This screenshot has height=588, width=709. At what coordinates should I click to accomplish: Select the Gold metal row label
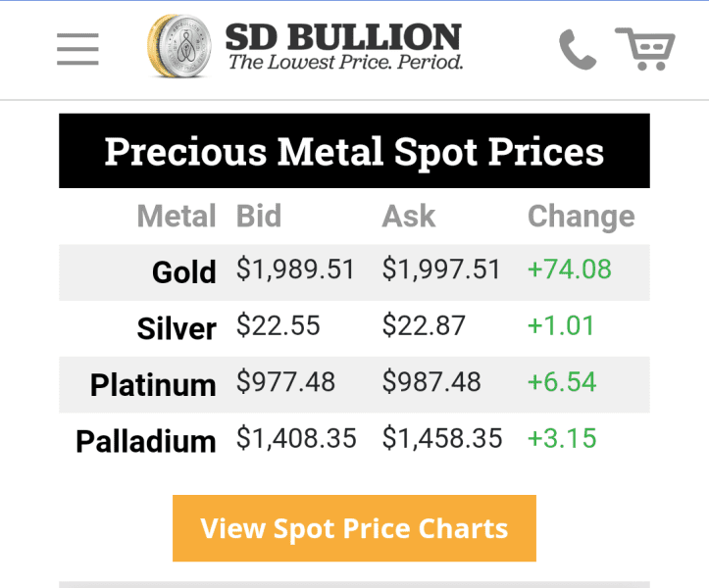click(x=184, y=272)
